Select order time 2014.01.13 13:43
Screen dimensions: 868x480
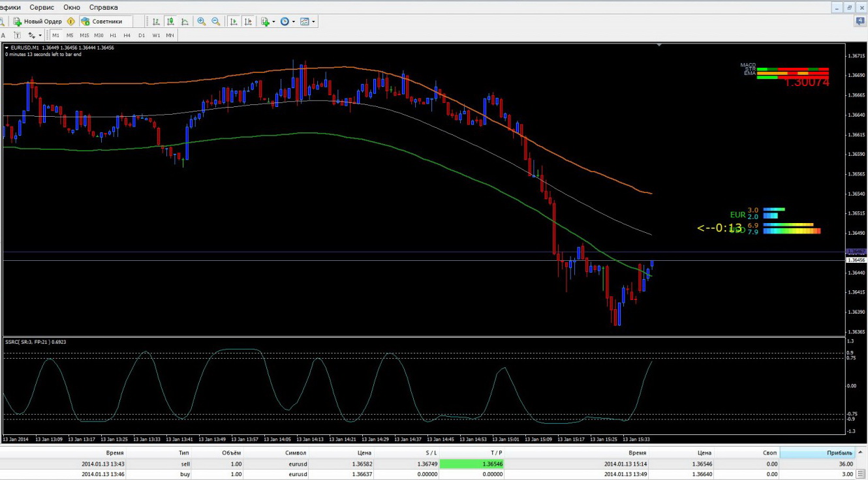point(102,464)
